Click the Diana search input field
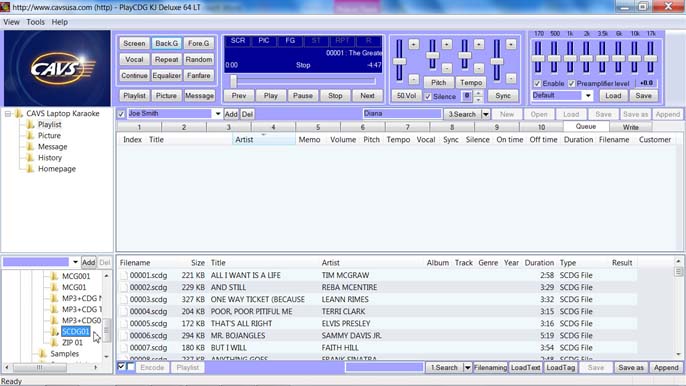Image resolution: width=686 pixels, height=386 pixels. (402, 114)
